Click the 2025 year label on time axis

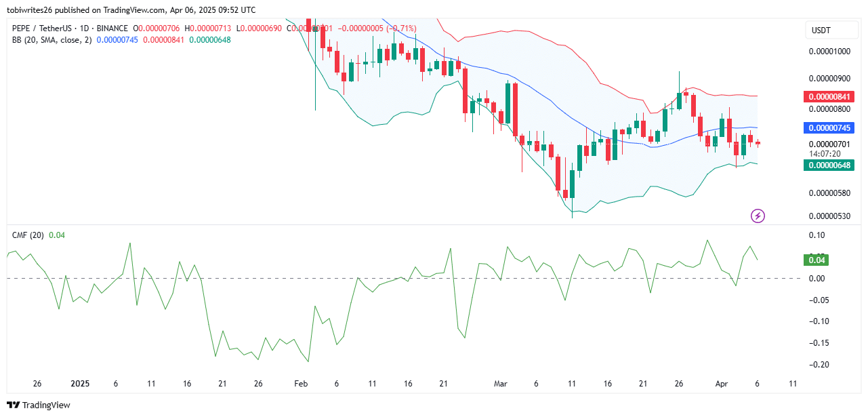[80, 383]
